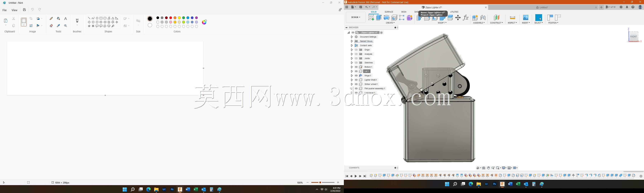The height and width of the screenshot is (193, 644).
Task: Open Edit colors wheel in Paint
Action: (205, 22)
